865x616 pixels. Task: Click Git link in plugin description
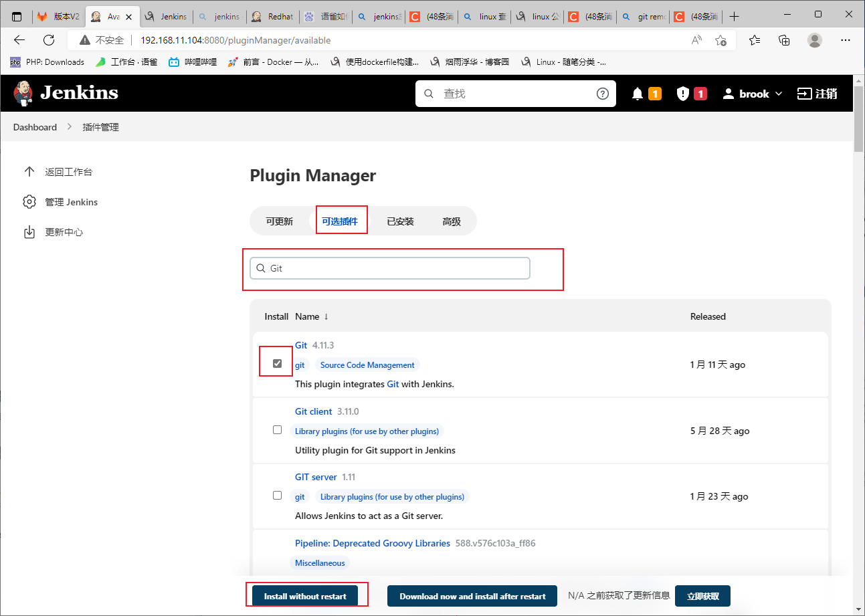click(x=393, y=385)
